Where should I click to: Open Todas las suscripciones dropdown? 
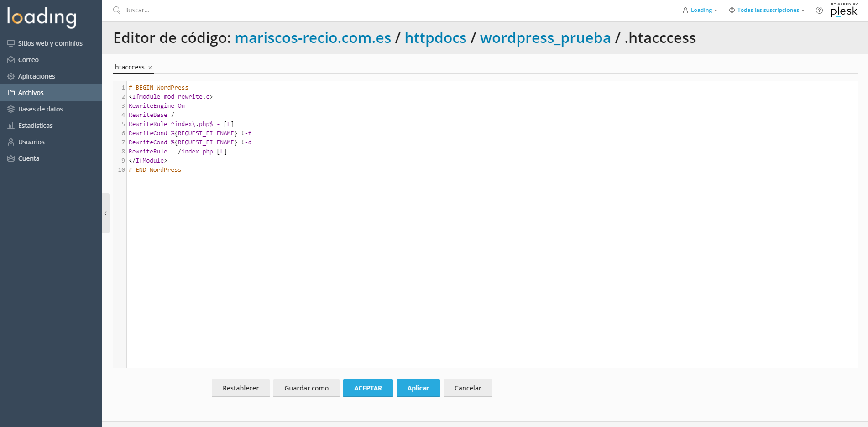pos(767,10)
